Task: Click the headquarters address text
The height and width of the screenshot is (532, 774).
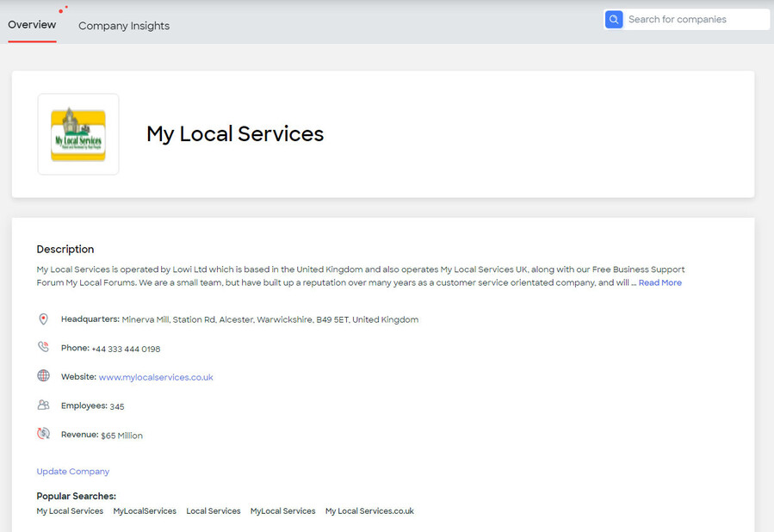Action: (x=270, y=319)
